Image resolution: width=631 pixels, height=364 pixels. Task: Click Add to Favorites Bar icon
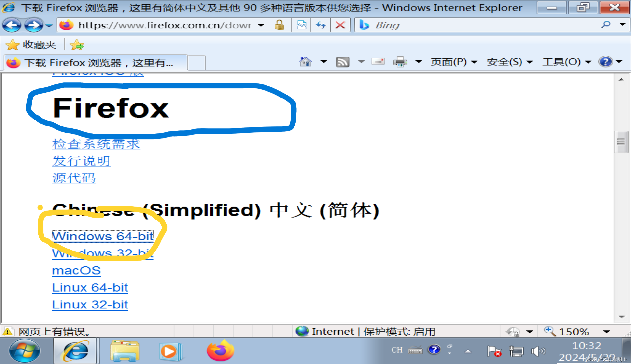(x=76, y=45)
